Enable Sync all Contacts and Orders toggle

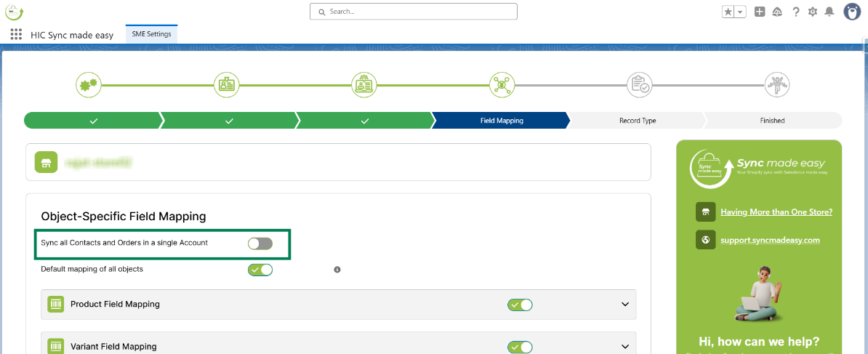tap(260, 244)
